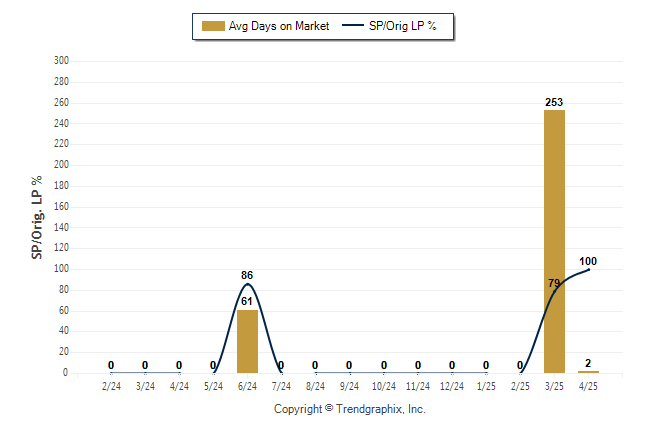Viewport: 646px width, 434px height.
Task: Click the zero data label at 12/24
Action: point(452,365)
